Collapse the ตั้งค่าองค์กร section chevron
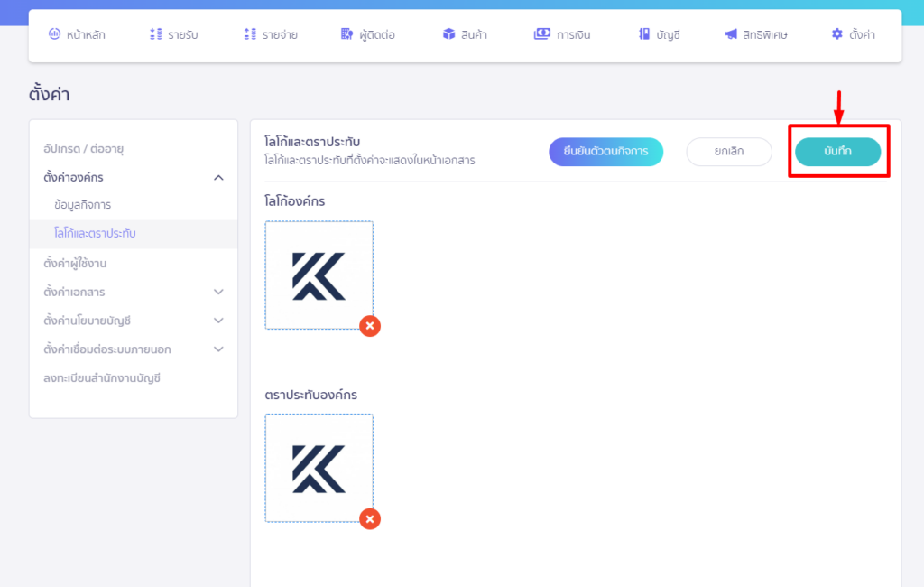Screen dimensions: 924x587 [x=218, y=178]
